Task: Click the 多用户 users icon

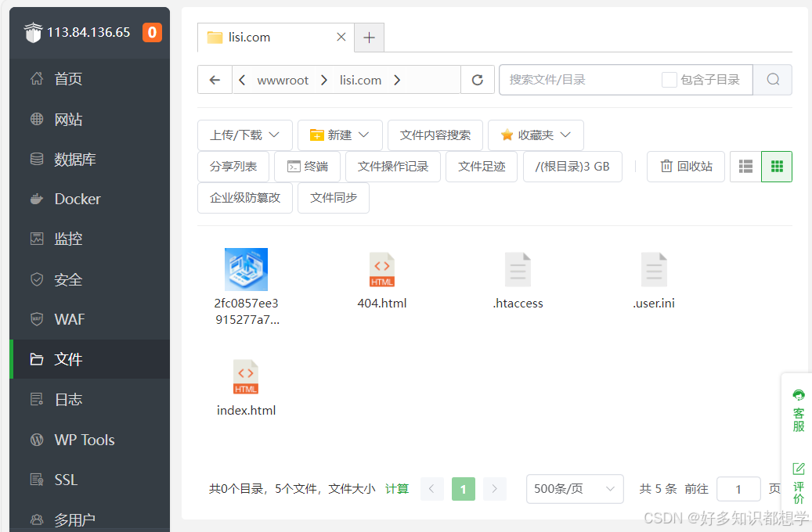Action: click(37, 519)
